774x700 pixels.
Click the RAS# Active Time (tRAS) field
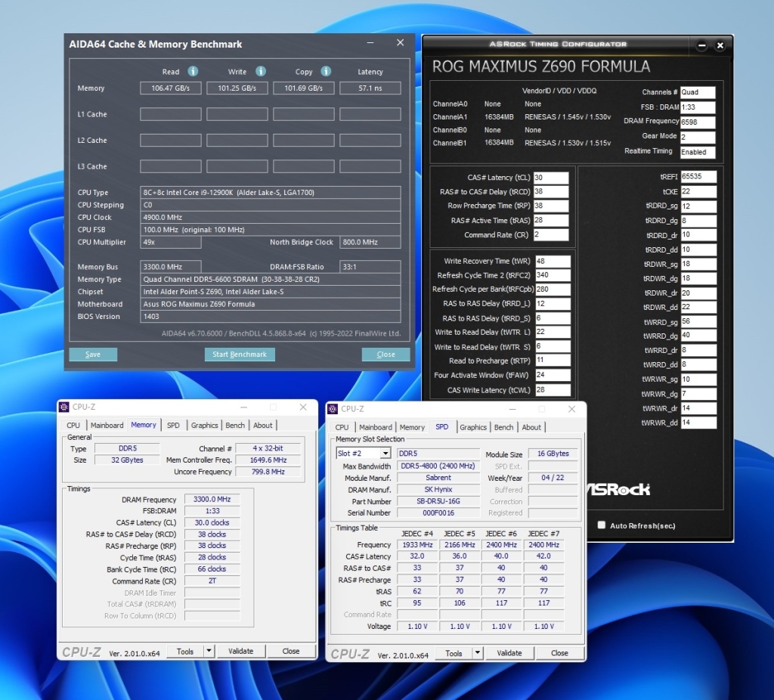551,220
